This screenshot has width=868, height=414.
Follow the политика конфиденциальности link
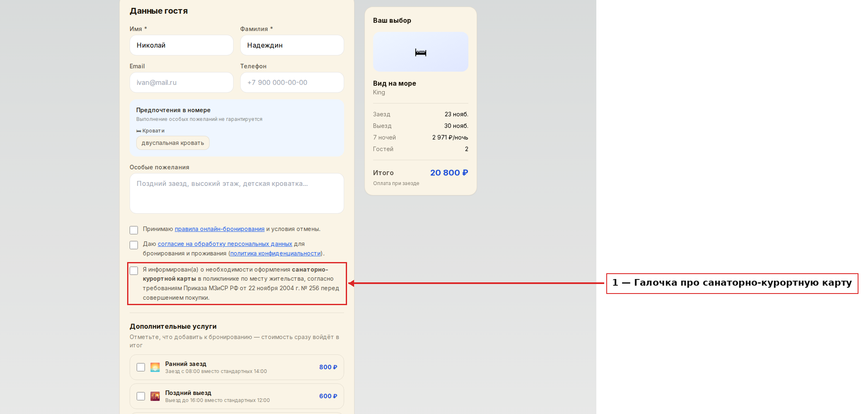[275, 253]
